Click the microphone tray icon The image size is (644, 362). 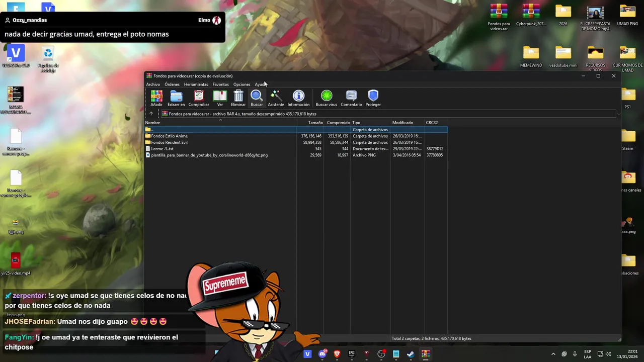(575, 354)
